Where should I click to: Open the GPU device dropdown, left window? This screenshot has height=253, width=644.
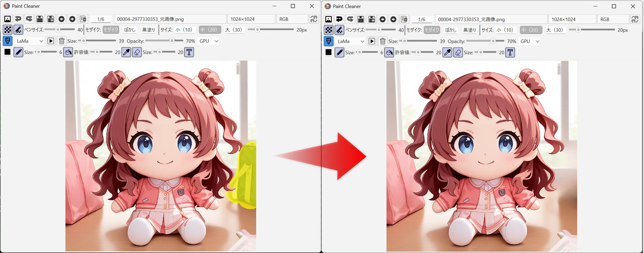coord(209,41)
